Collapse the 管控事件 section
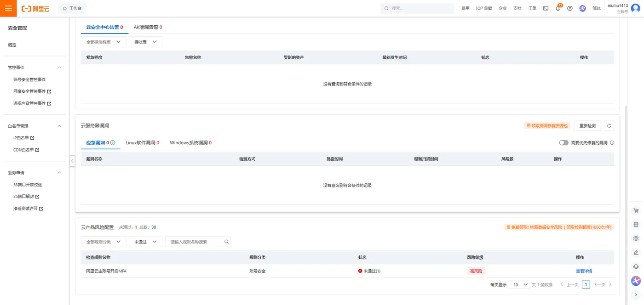644x305 pixels. coord(59,68)
